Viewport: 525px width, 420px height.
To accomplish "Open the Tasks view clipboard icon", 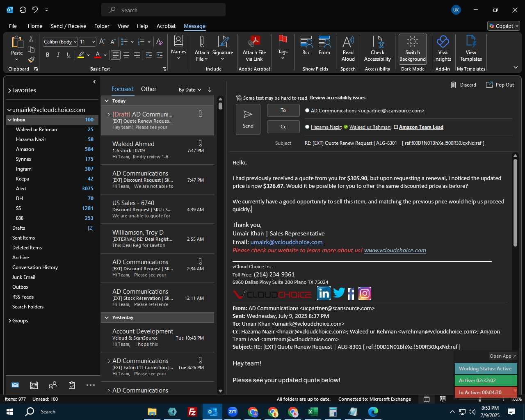I will [72, 385].
